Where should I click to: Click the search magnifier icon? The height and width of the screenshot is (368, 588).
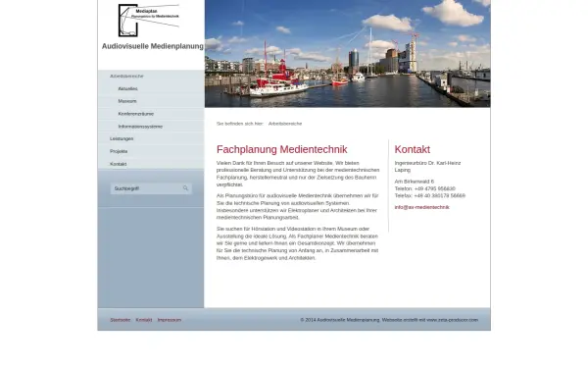[x=185, y=188]
